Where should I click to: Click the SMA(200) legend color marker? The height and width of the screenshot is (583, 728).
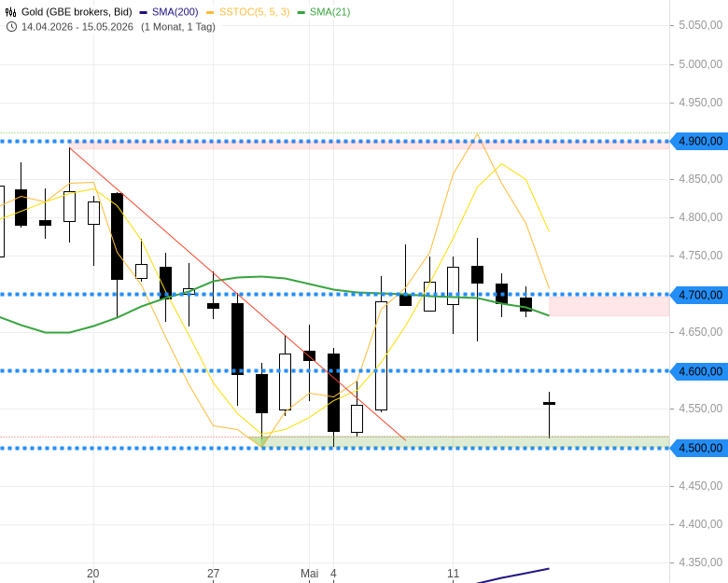(x=143, y=12)
